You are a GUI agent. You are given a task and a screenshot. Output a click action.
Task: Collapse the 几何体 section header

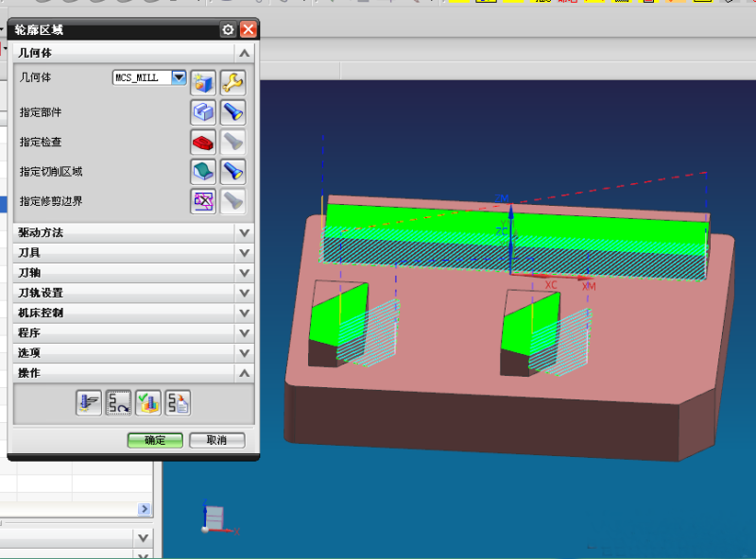(x=244, y=54)
